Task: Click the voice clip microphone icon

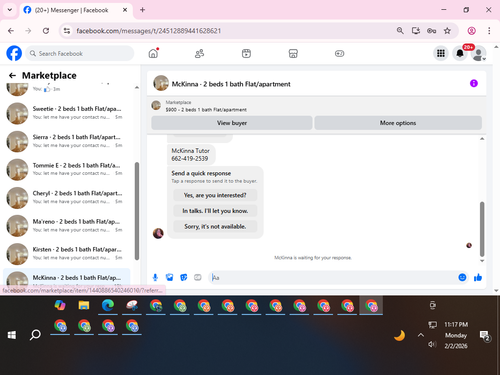Action: tap(155, 277)
